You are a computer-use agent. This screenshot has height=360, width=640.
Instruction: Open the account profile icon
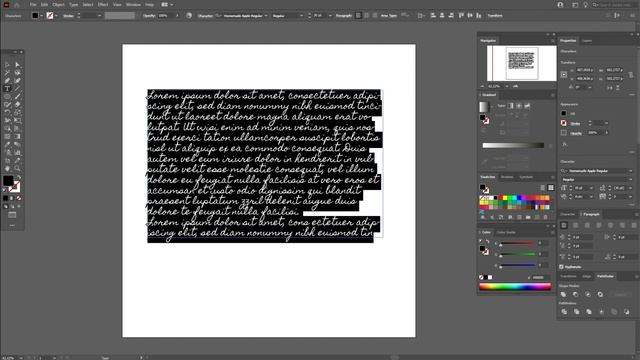pos(560,4)
